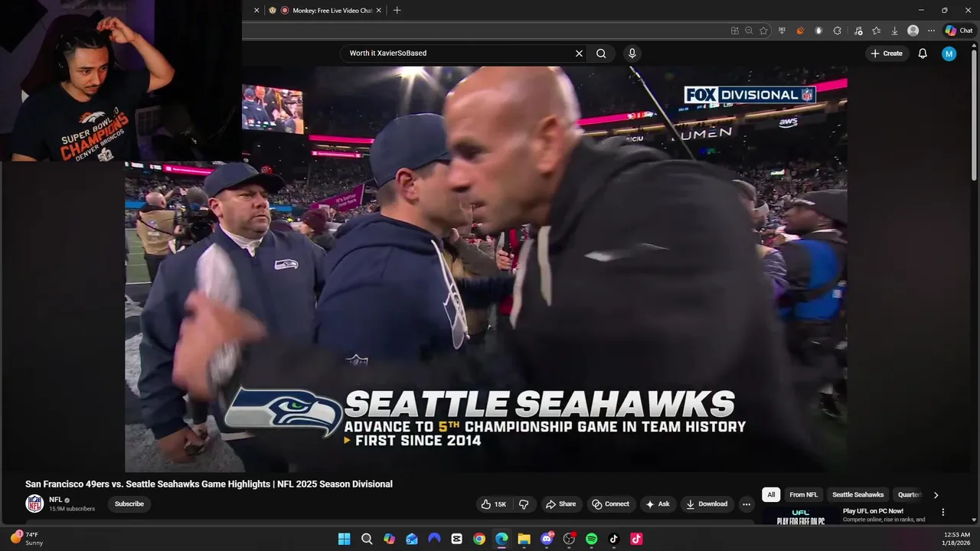Screen dimensions: 980x551
Task: Open the black TikTok taskbar icon
Action: click(614, 539)
